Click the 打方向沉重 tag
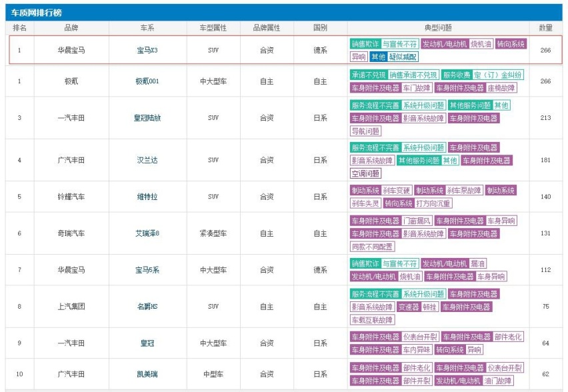 (433, 203)
